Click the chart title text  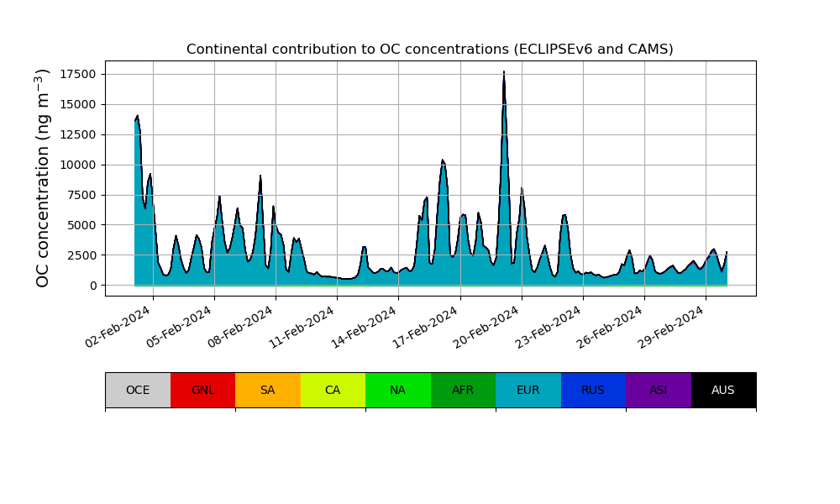pos(429,50)
